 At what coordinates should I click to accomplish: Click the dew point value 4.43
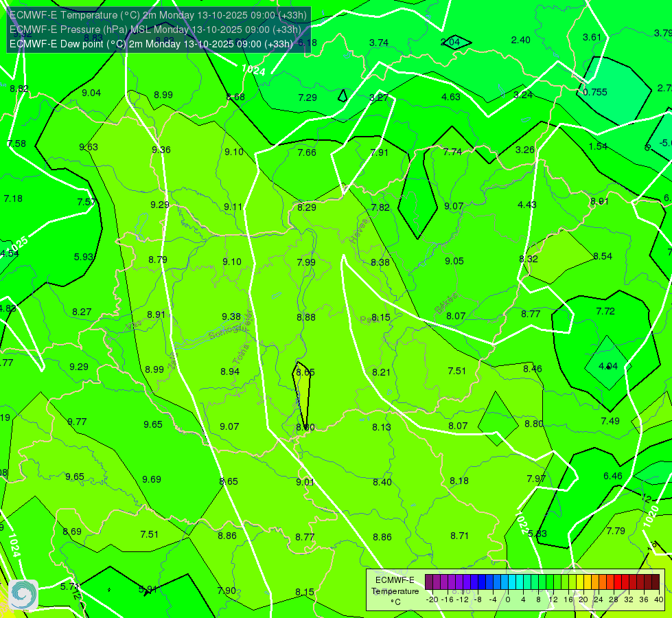(x=527, y=205)
